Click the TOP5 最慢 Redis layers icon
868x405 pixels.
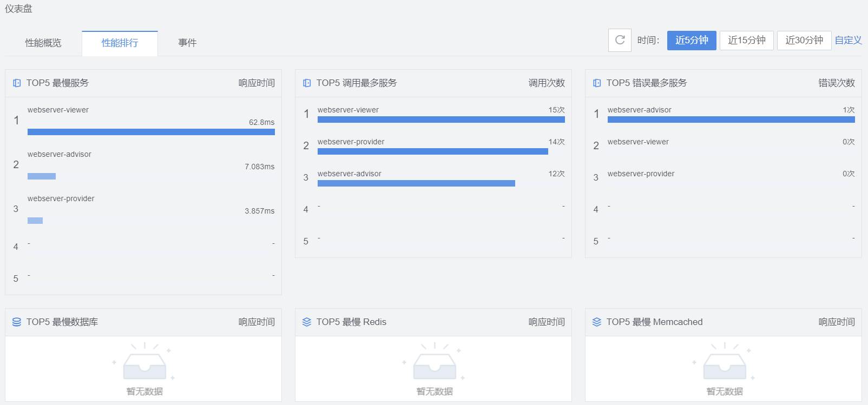307,322
